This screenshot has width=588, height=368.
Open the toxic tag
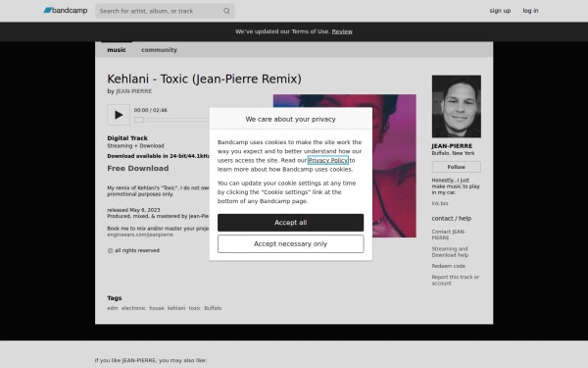pos(195,308)
